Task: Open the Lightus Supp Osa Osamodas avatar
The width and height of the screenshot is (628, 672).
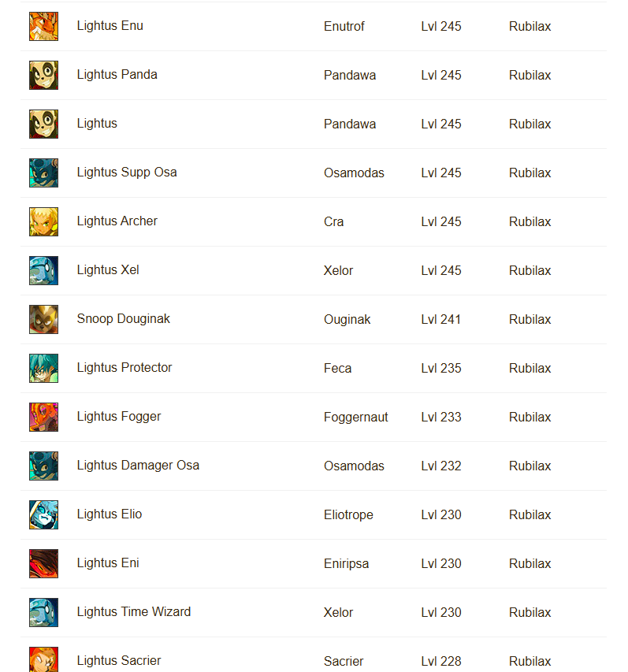Action: (x=43, y=173)
